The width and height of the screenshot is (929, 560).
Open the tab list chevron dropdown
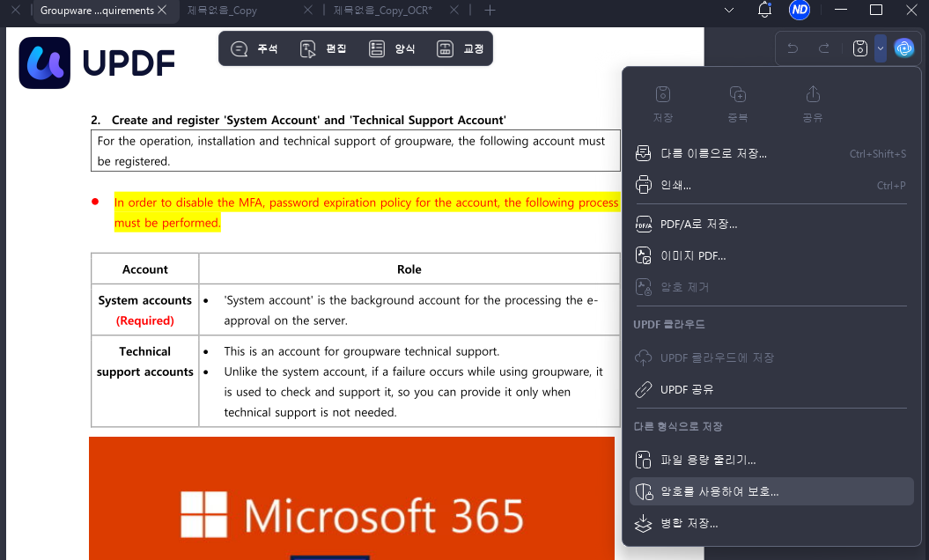pyautogui.click(x=729, y=10)
